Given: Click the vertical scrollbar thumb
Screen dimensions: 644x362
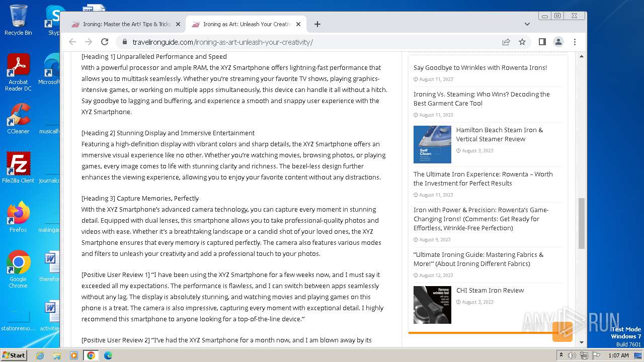Looking at the screenshot, I should coord(582,223).
